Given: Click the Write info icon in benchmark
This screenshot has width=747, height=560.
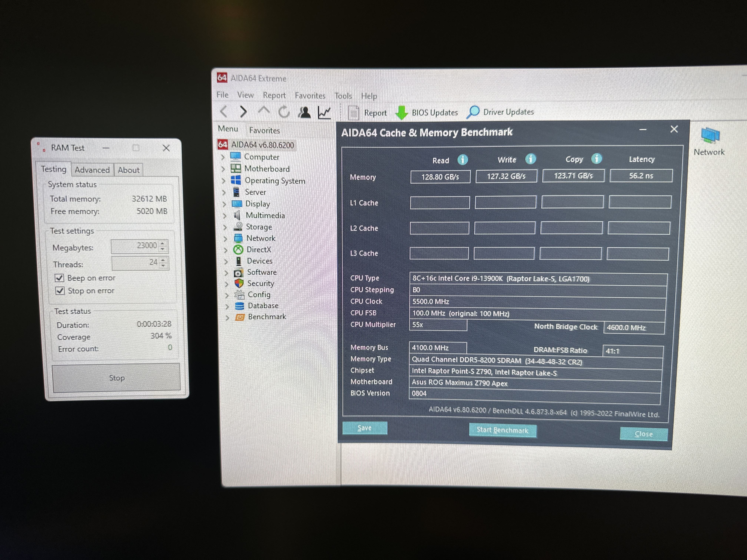Looking at the screenshot, I should [531, 159].
